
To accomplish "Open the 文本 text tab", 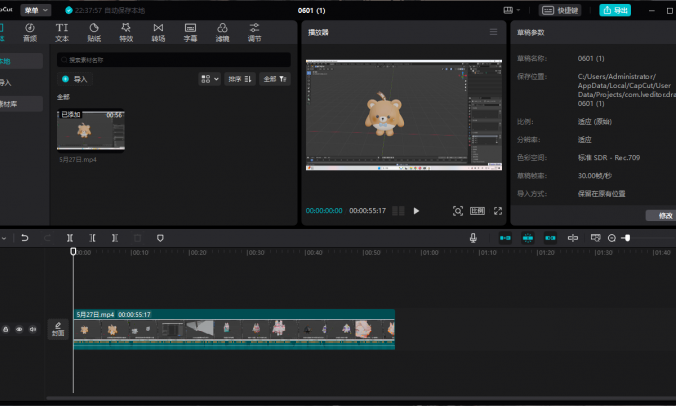I will (x=62, y=33).
